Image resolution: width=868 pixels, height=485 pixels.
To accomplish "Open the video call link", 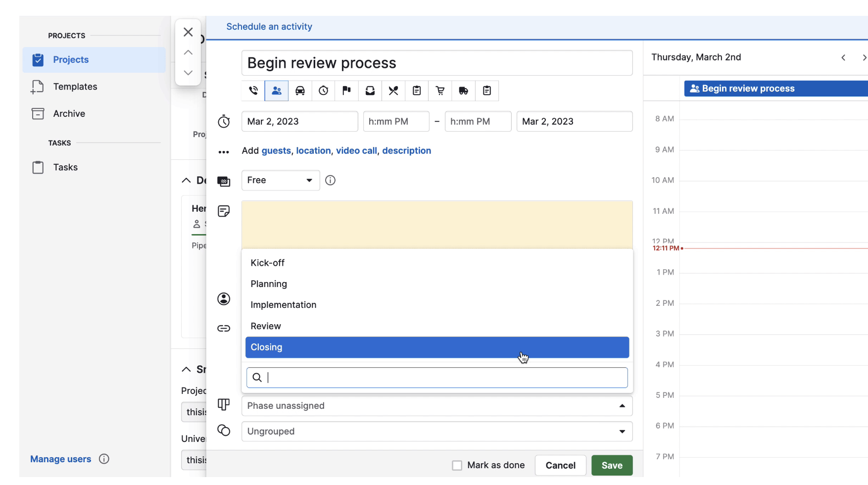I will click(x=356, y=151).
